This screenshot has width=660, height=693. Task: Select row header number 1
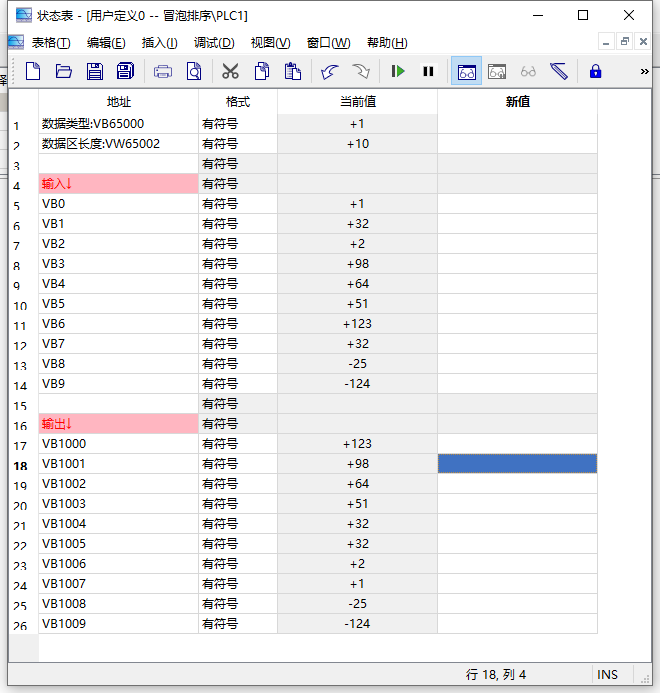[x=16, y=126]
